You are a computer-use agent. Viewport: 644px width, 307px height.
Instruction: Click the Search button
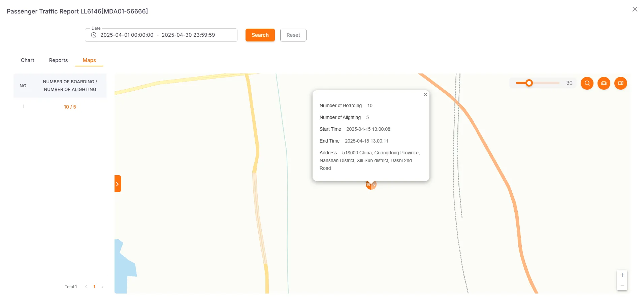pos(260,35)
